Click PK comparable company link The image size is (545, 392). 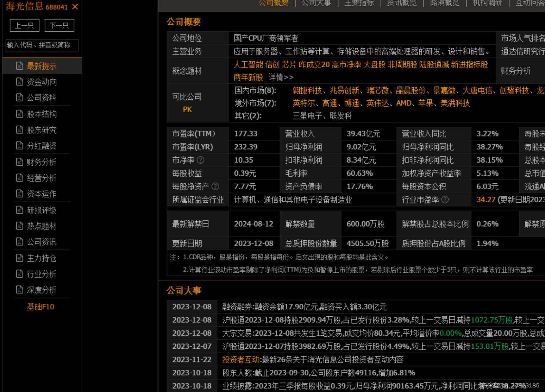[x=187, y=109]
